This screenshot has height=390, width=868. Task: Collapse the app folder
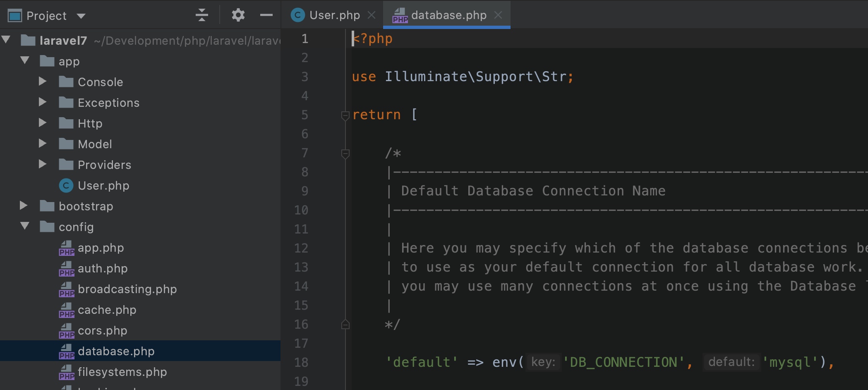click(25, 61)
